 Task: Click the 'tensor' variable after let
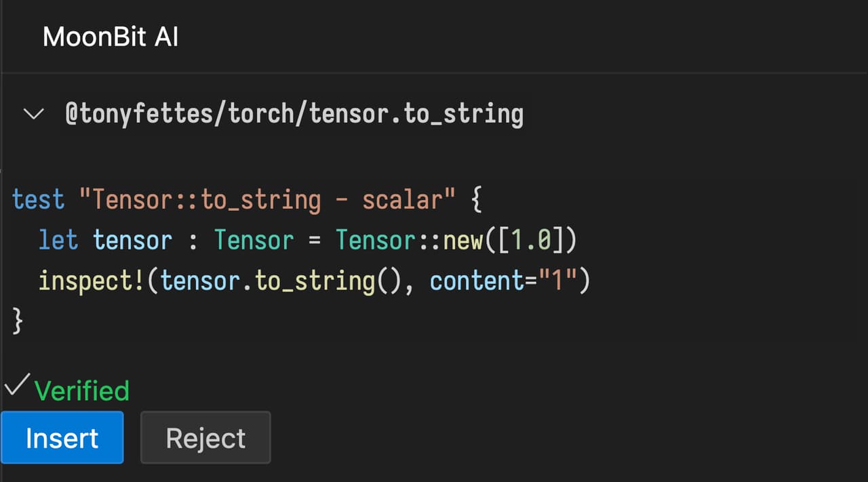[x=132, y=240]
